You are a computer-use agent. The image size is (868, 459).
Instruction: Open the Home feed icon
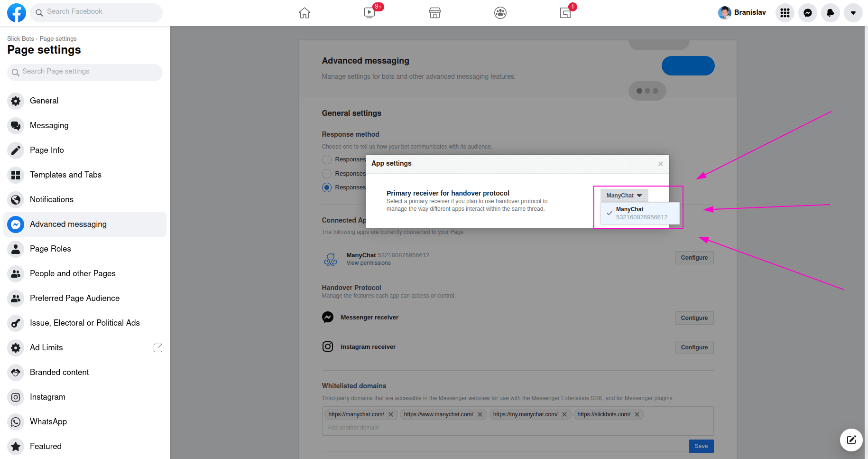[305, 13]
